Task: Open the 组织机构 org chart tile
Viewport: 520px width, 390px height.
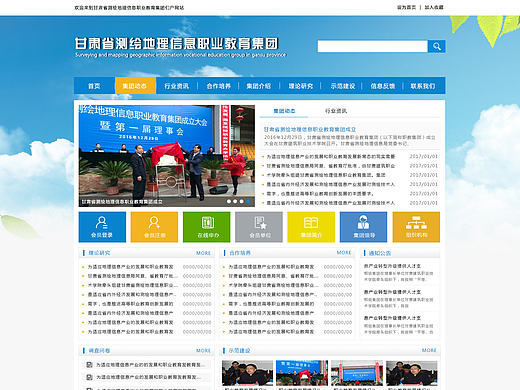Action: tap(416, 227)
